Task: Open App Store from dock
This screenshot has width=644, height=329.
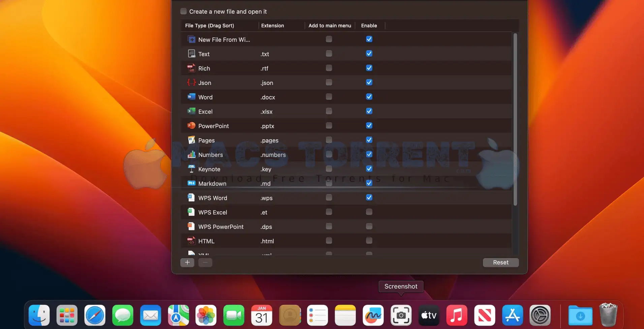Action: (x=513, y=316)
